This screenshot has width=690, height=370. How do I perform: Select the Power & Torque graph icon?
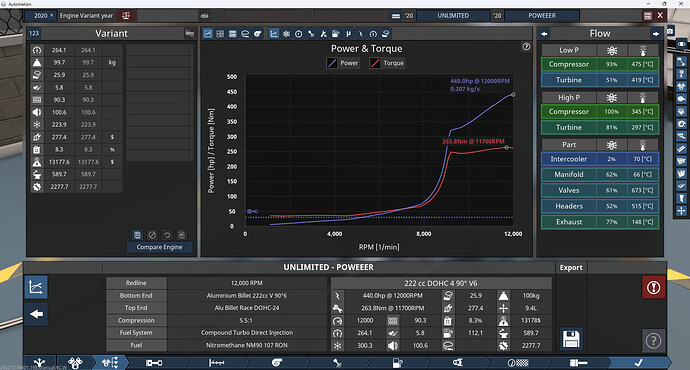point(274,33)
